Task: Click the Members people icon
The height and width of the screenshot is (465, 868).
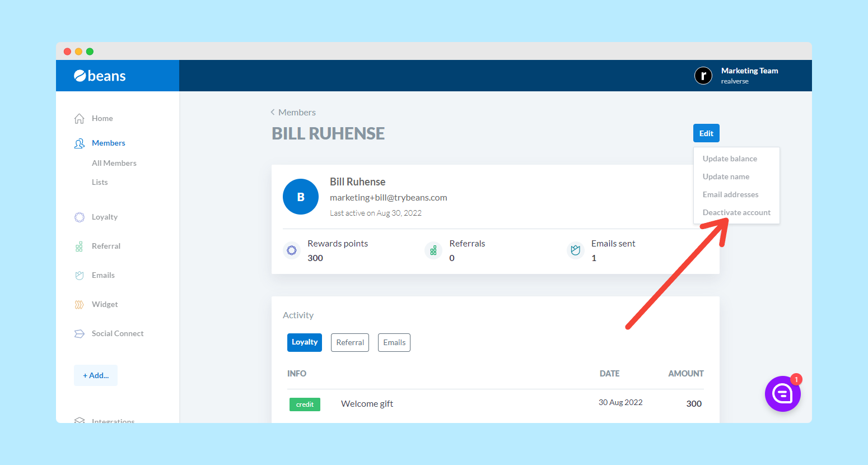Action: (x=80, y=143)
